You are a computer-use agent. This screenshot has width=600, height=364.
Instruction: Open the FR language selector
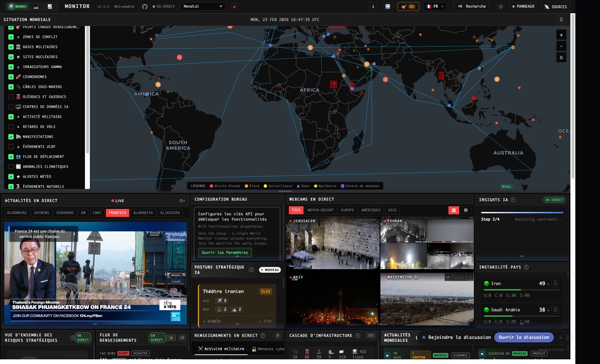(x=435, y=7)
